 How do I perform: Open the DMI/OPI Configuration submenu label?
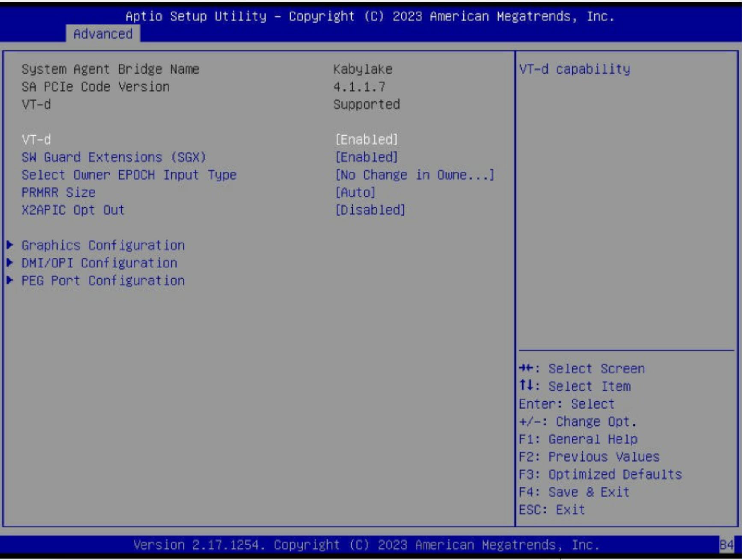99,263
